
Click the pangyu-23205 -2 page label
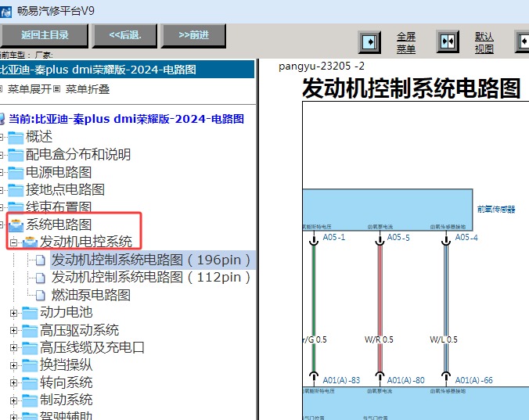tap(322, 66)
